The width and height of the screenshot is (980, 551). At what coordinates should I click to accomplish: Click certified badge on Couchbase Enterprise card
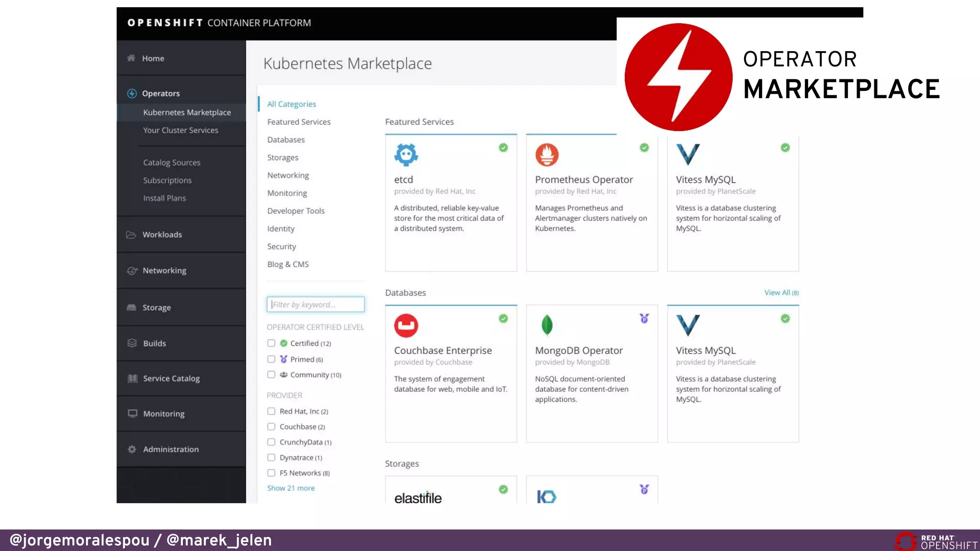(503, 319)
